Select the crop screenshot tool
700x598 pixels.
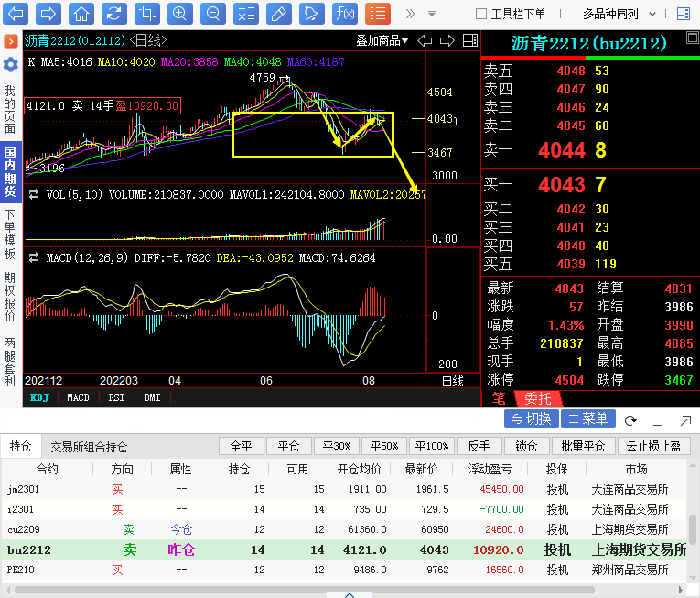[145, 14]
